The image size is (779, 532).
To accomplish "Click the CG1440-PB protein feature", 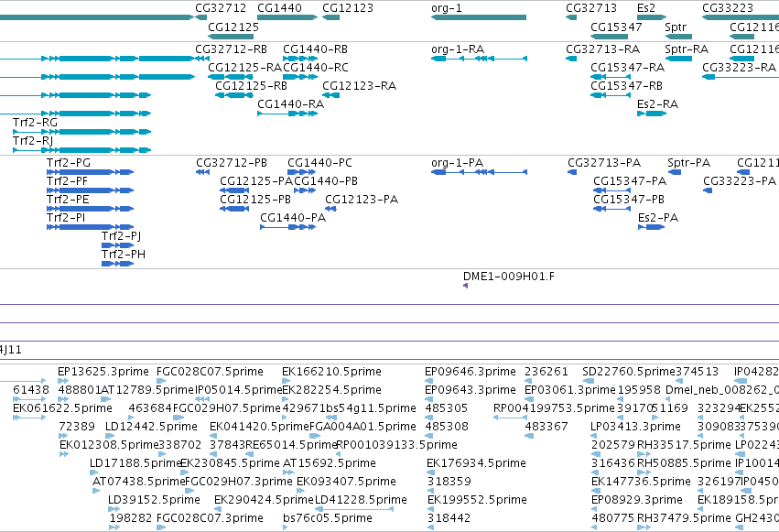I will [305, 190].
